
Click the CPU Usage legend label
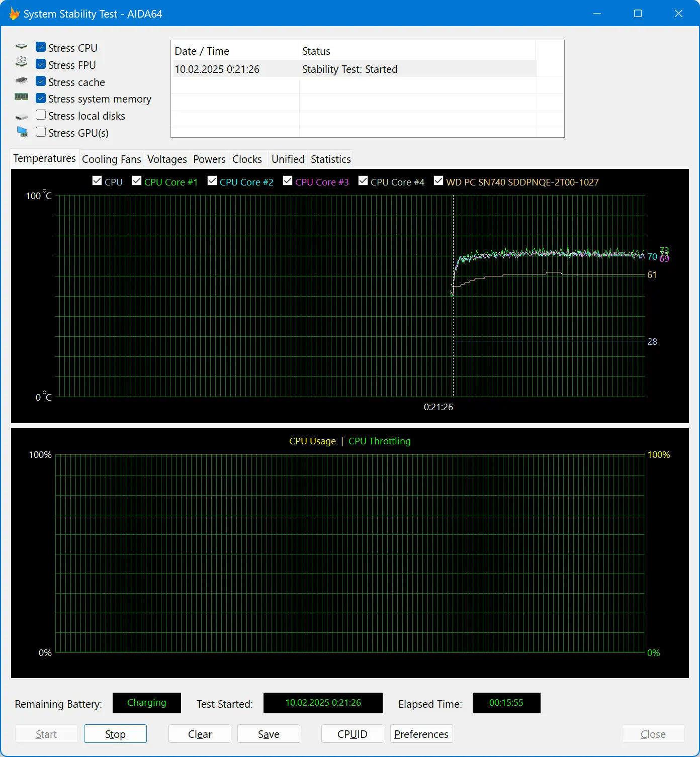tap(312, 441)
